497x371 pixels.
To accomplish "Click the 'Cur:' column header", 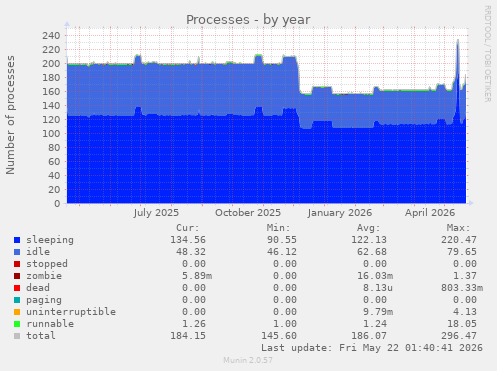I will (188, 228).
